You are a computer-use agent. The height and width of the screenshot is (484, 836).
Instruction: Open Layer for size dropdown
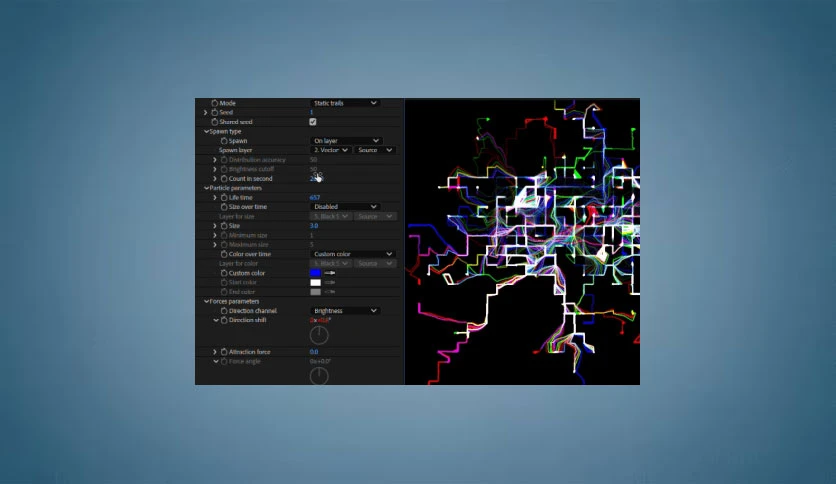tap(330, 216)
